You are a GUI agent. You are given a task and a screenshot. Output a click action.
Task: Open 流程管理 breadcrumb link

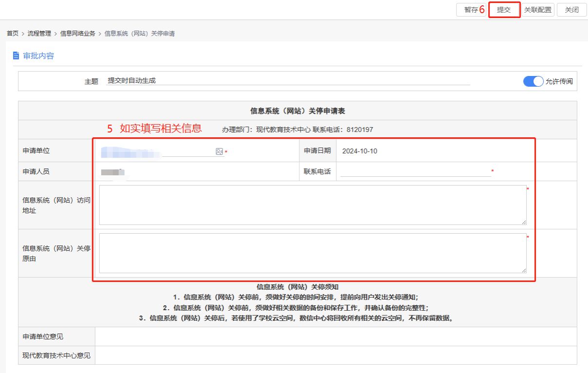click(39, 34)
